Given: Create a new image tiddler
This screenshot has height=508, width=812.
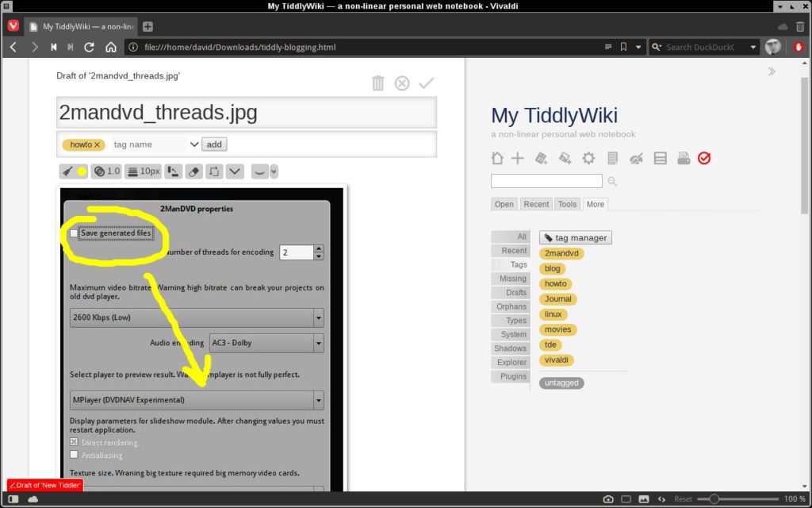Looking at the screenshot, I should (565, 158).
